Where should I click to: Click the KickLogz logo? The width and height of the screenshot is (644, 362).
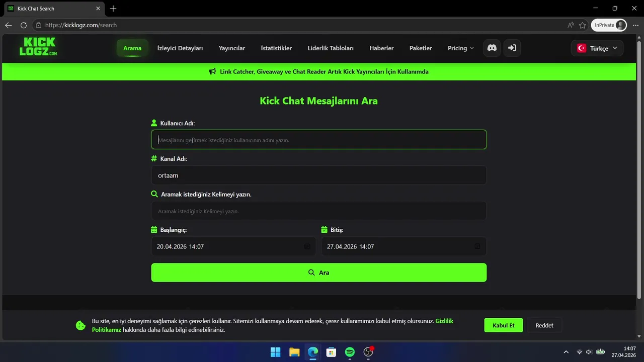38,46
